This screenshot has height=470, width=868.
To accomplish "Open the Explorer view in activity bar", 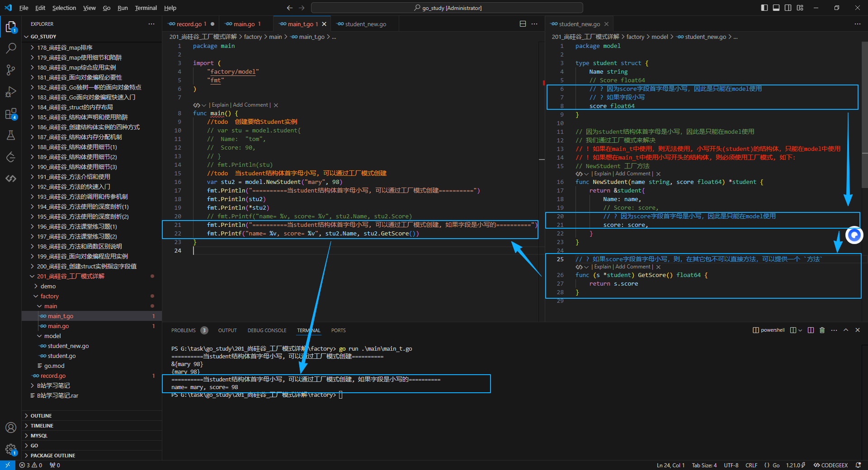I will (x=11, y=27).
